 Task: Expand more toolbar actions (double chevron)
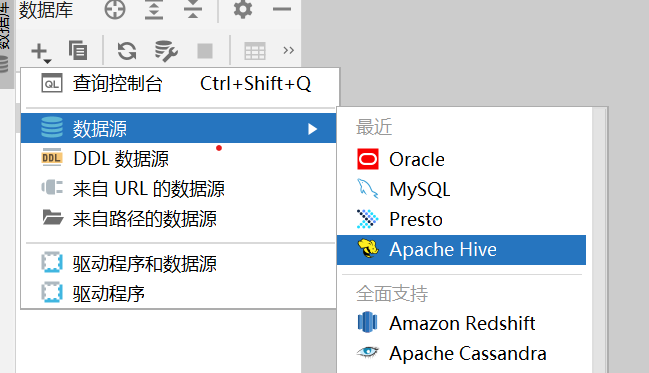click(x=288, y=51)
